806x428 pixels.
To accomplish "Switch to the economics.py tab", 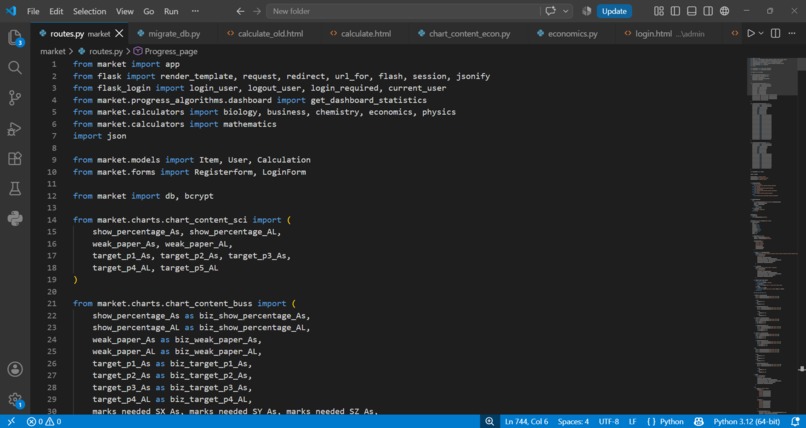I will pos(572,33).
